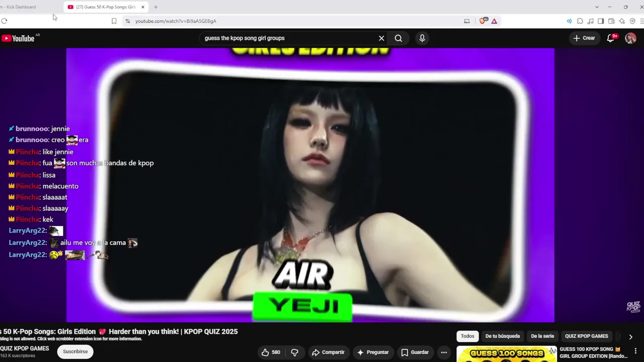This screenshot has width=644, height=362.
Task: Click the video player showing YEJI
Action: coord(310,185)
